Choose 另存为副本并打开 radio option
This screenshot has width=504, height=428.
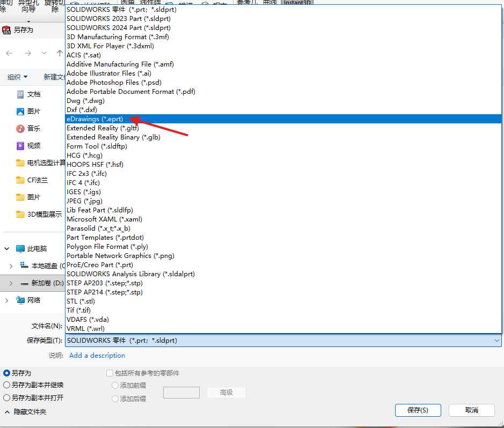(x=7, y=398)
